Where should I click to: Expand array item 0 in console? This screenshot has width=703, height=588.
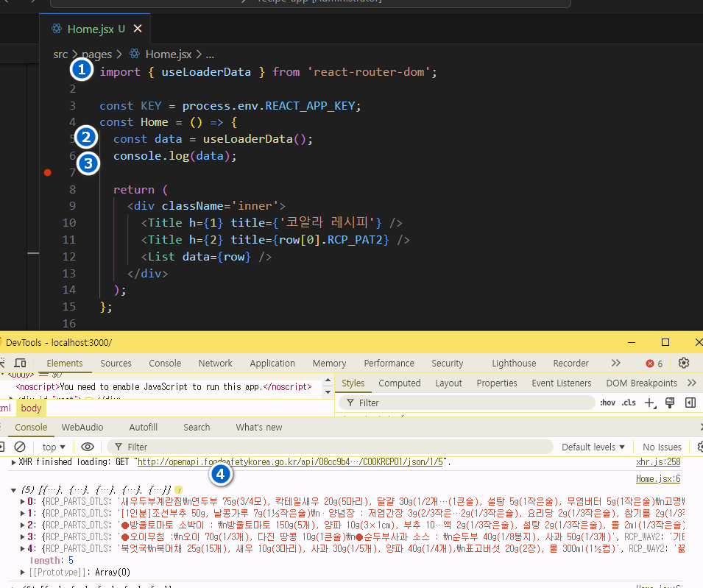pos(24,502)
